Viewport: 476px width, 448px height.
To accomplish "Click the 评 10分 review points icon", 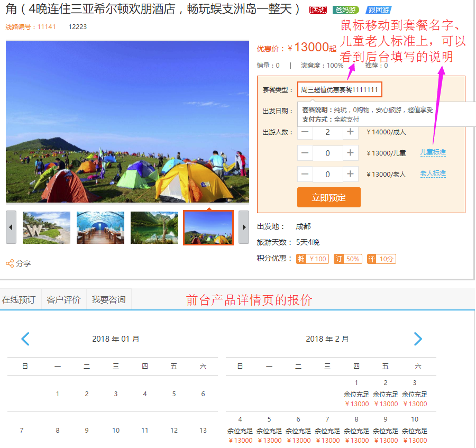I will pos(381,258).
